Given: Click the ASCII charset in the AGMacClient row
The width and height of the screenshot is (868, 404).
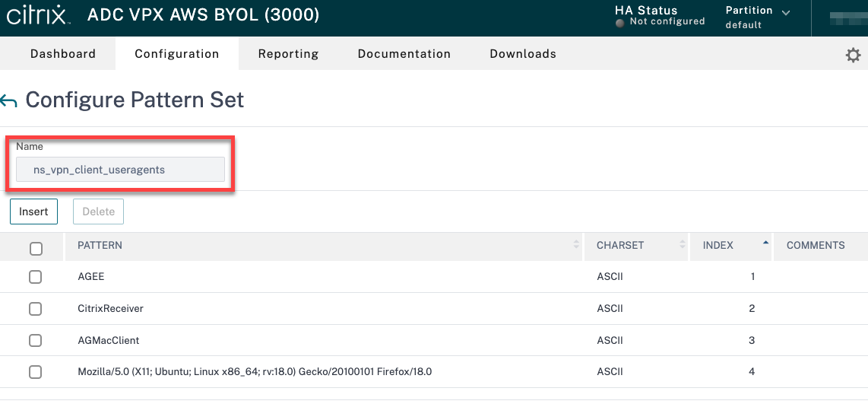Looking at the screenshot, I should (x=610, y=340).
